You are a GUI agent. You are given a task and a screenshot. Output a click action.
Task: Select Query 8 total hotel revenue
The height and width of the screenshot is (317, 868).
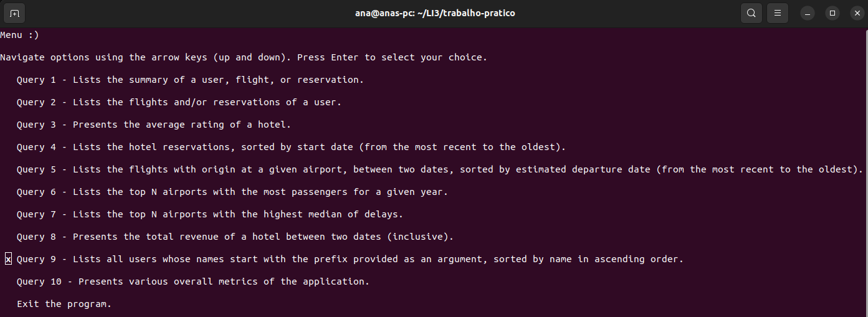click(235, 237)
